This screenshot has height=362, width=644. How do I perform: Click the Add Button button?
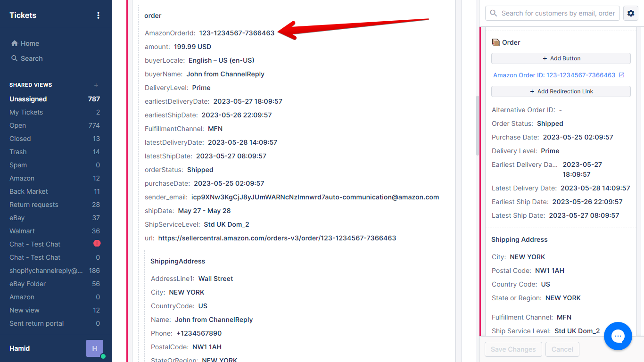pyautogui.click(x=561, y=58)
